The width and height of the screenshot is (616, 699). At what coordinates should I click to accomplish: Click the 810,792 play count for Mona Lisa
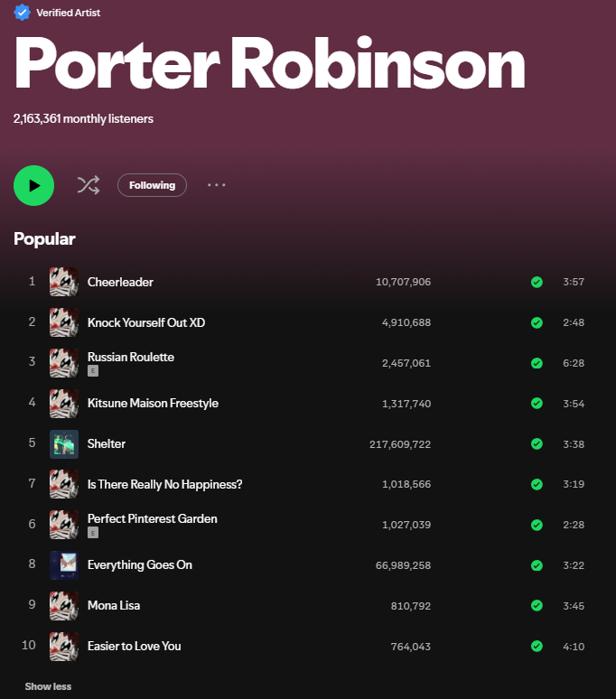point(411,606)
